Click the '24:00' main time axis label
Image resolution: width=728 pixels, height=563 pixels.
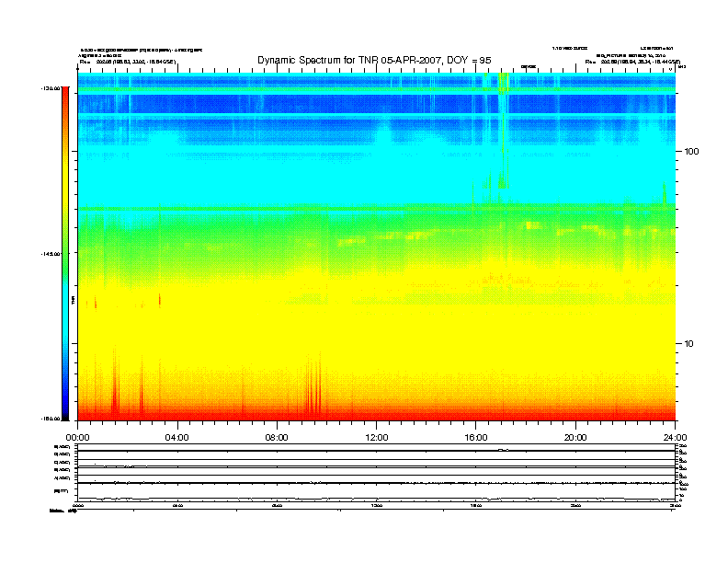[675, 438]
